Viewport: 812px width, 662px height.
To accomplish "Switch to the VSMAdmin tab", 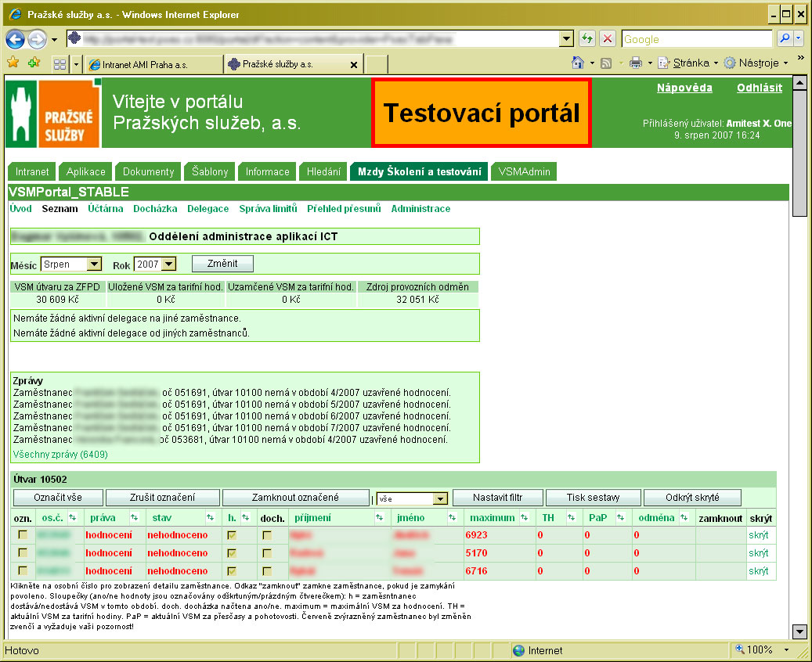I will 524,171.
